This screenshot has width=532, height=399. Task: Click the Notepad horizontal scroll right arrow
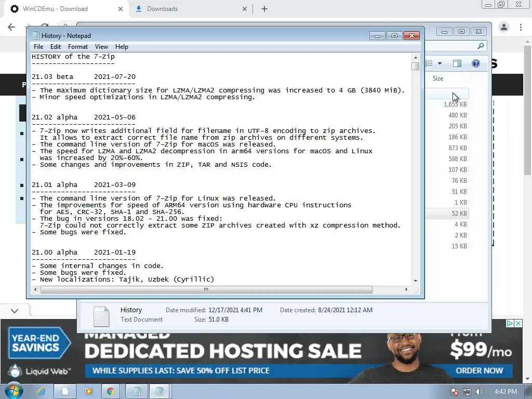click(x=406, y=290)
